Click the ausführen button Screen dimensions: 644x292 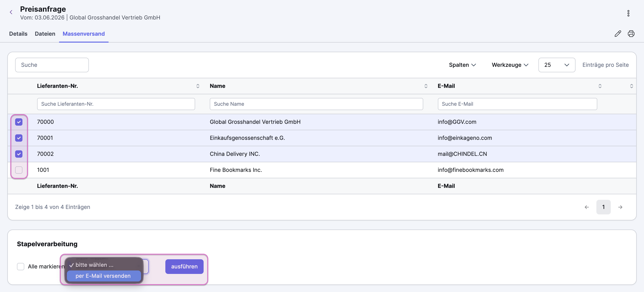[x=184, y=266]
